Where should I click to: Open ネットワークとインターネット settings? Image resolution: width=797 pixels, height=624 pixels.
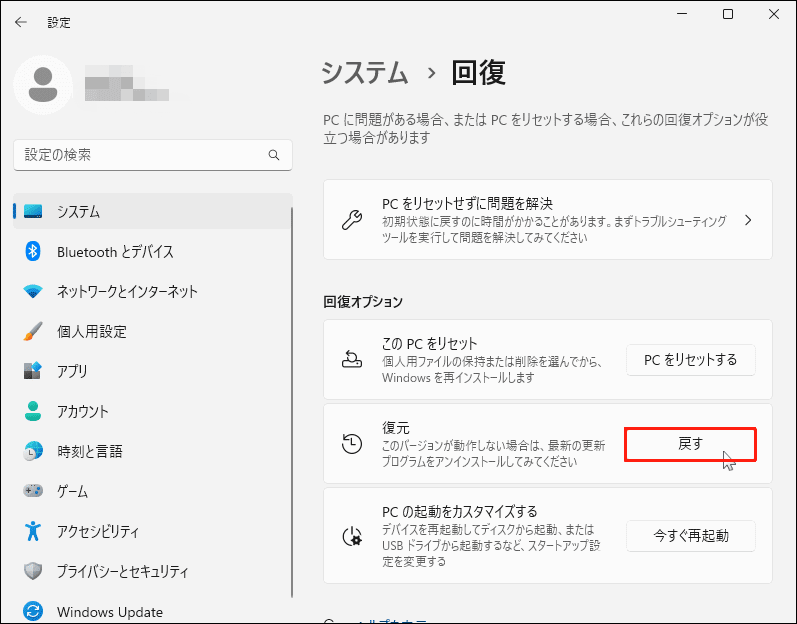(x=152, y=292)
